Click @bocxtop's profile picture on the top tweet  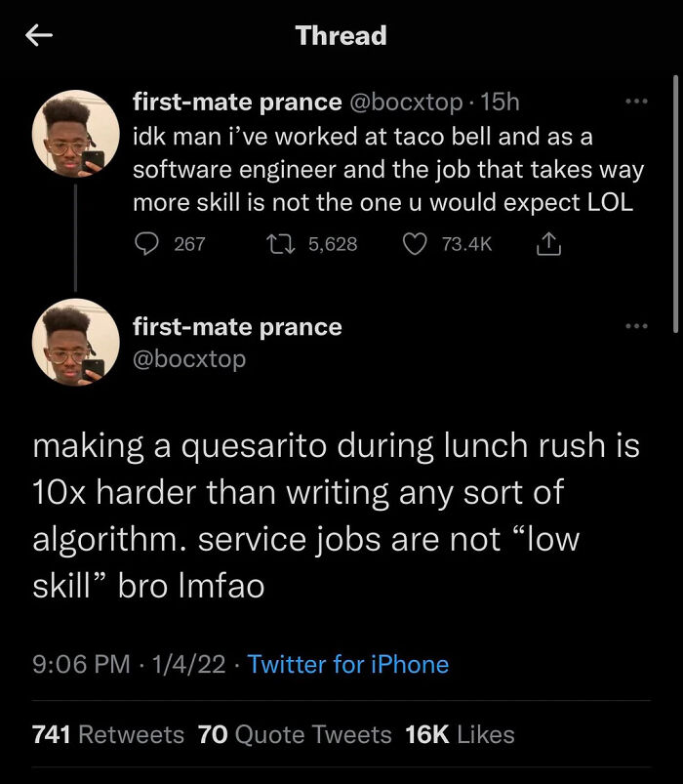tap(76, 133)
